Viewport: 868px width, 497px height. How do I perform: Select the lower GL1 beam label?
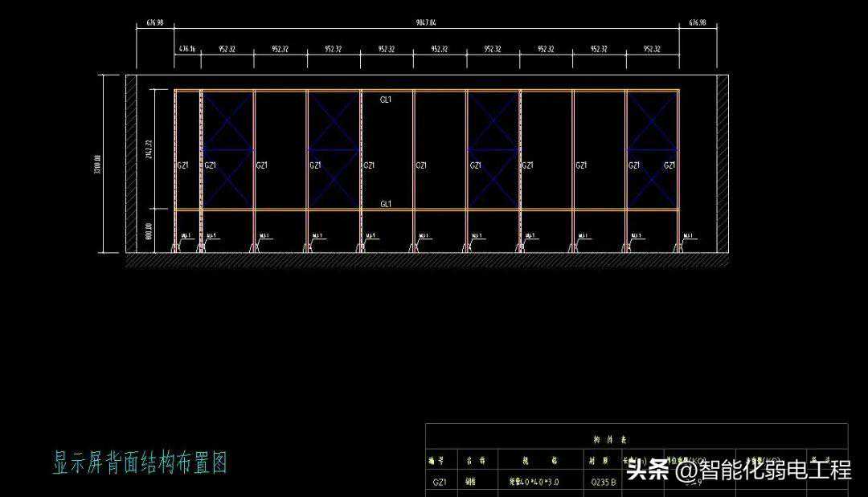[x=387, y=205]
